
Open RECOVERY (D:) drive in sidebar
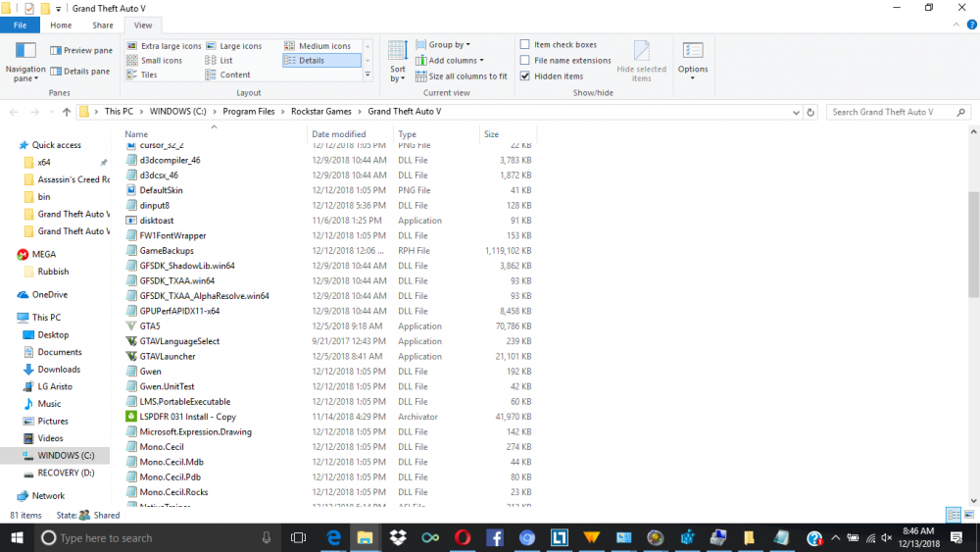66,474
